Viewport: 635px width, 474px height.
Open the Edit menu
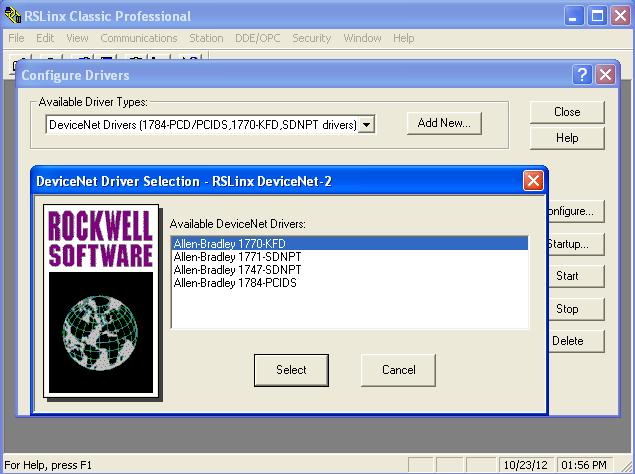45,38
